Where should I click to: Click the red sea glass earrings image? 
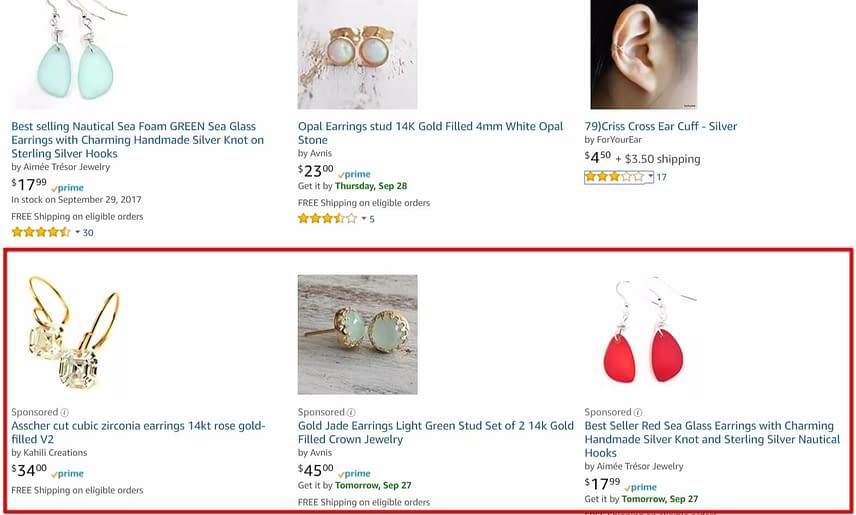(x=644, y=334)
